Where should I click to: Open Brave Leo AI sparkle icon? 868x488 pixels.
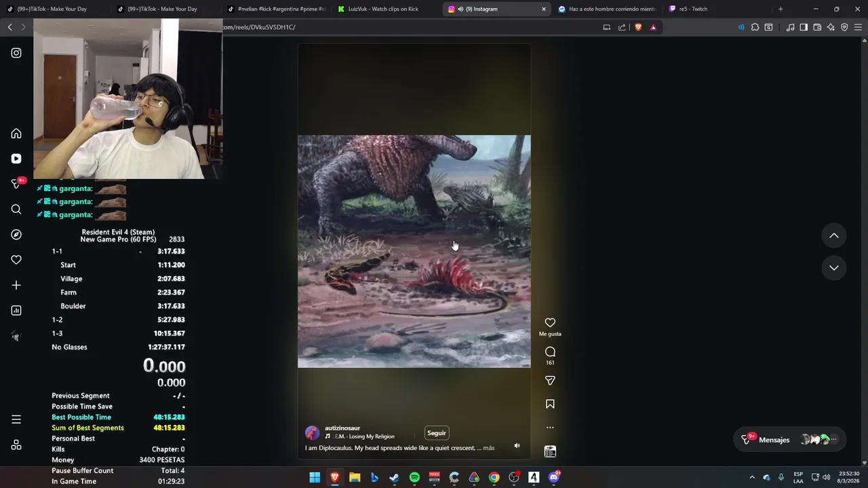tap(831, 27)
